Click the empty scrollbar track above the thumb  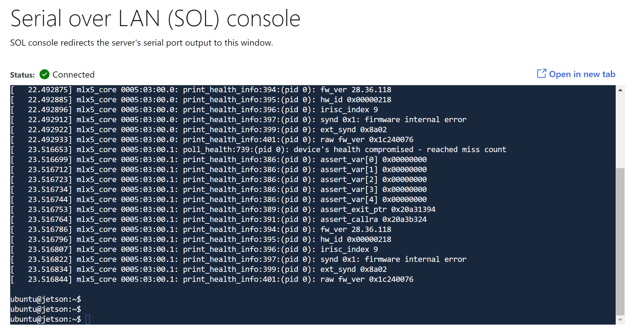coord(620,129)
